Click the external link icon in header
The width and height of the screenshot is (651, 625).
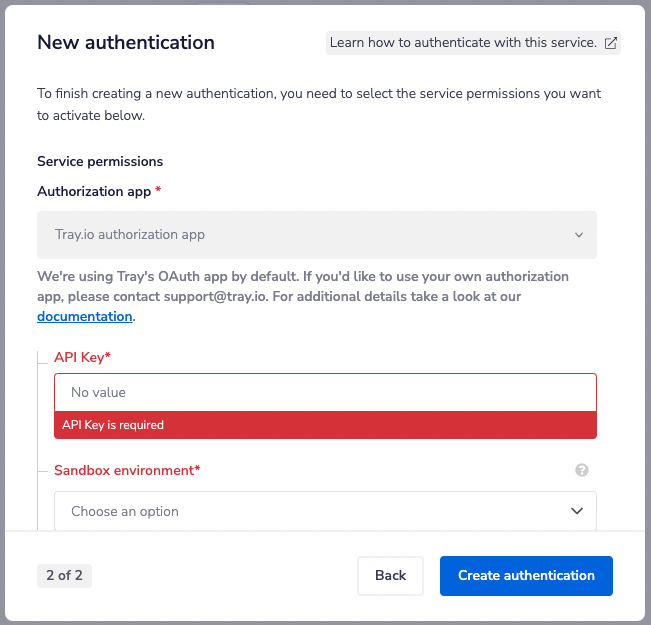point(611,43)
